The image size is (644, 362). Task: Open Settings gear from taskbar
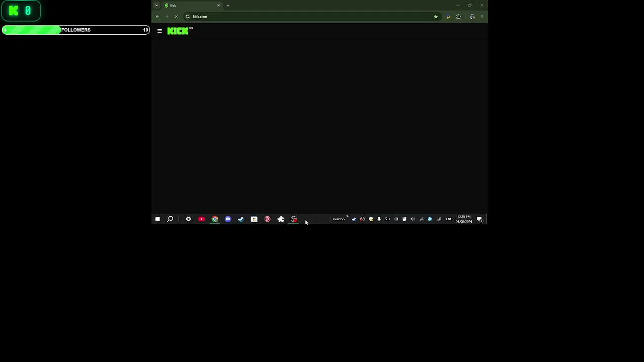pos(189,219)
